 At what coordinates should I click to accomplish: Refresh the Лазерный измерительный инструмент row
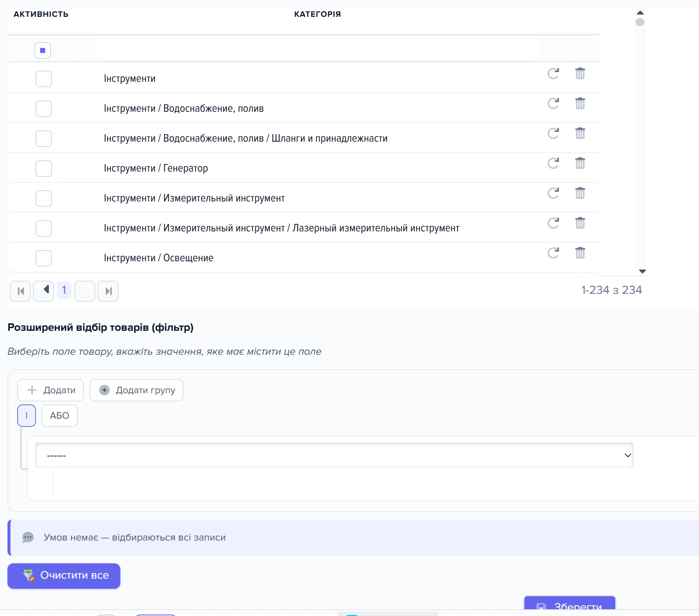553,223
